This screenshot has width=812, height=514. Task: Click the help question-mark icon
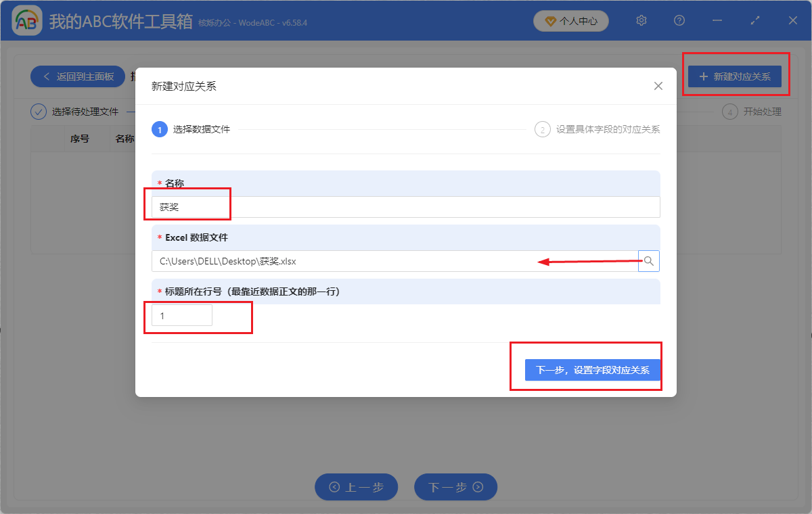point(679,20)
